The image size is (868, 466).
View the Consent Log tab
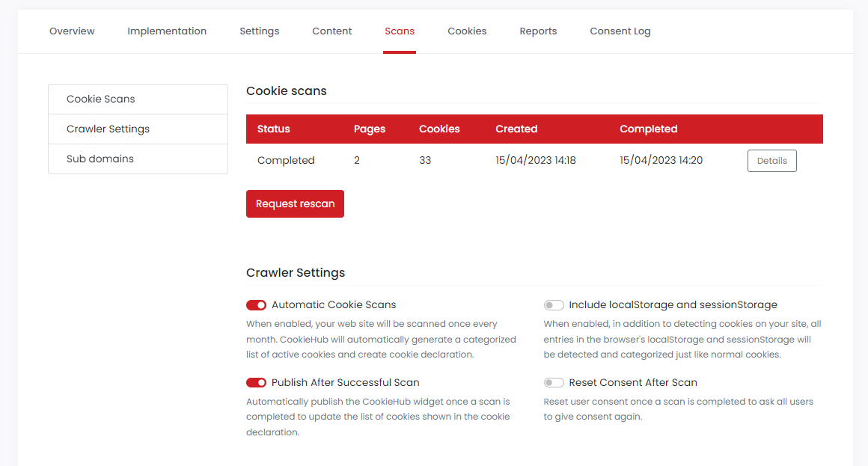(x=620, y=31)
